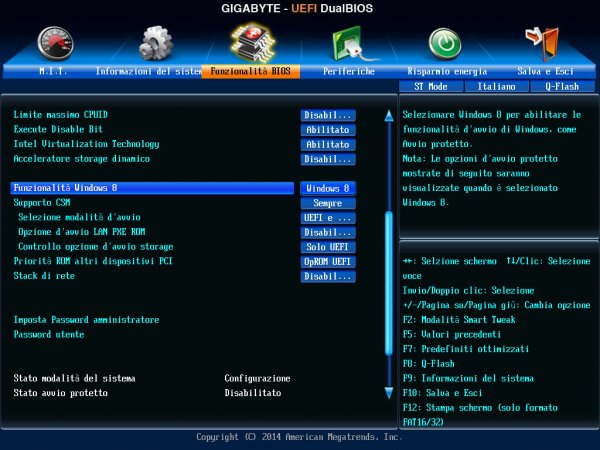Select the Limite massimo CPUID row
Screen dimensions: 600x450
60,114
